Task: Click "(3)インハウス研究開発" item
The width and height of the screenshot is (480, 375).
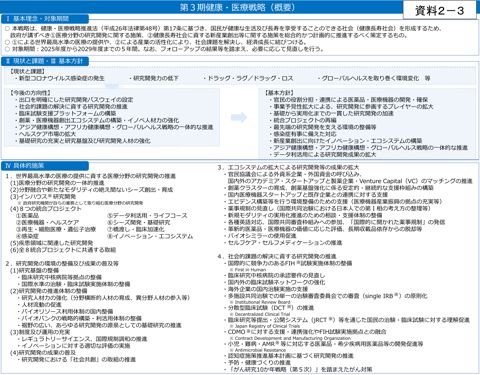Action: click(x=43, y=196)
